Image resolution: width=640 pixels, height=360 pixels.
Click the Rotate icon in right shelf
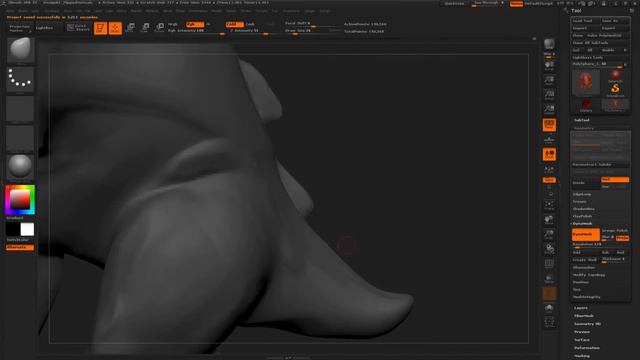[x=549, y=249]
